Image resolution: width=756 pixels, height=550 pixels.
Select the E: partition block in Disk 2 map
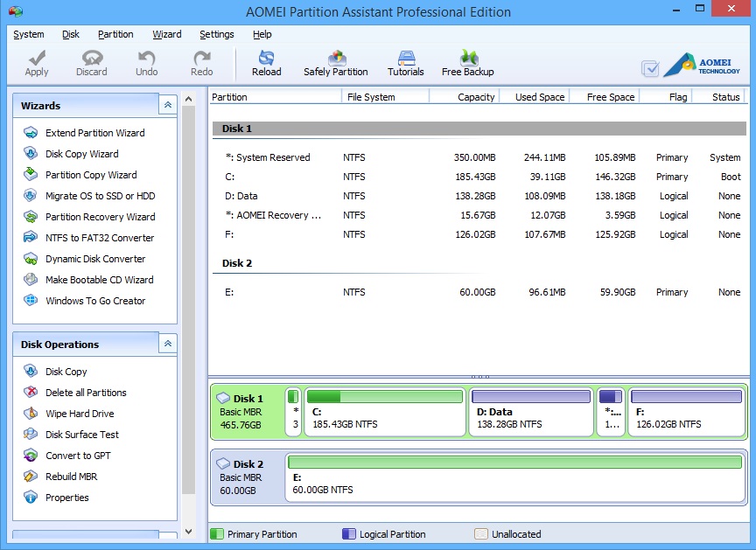[x=515, y=477]
